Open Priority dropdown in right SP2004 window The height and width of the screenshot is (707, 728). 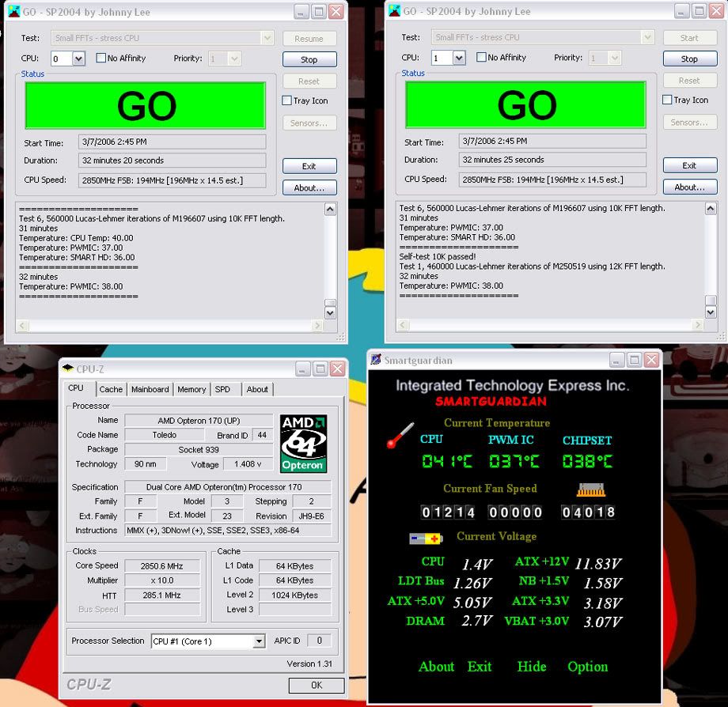click(x=615, y=58)
